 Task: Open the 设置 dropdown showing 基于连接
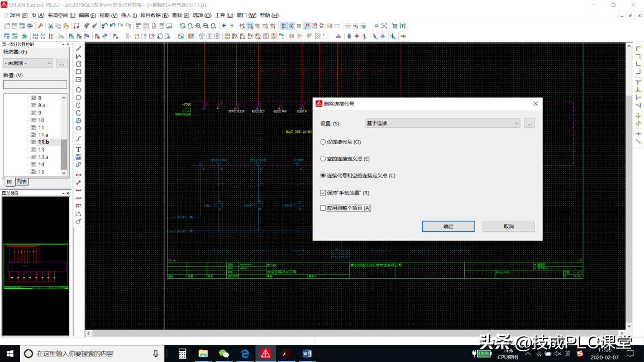coord(442,123)
